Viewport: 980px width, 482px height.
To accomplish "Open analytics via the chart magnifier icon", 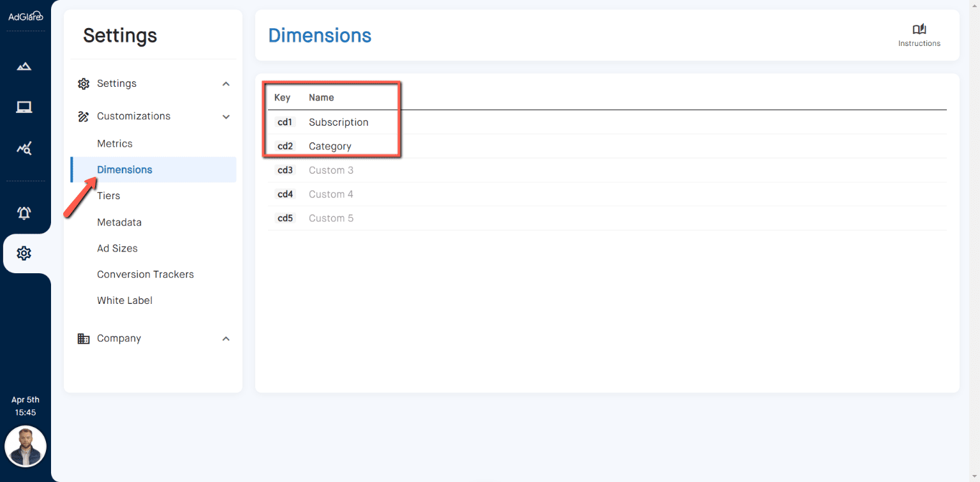I will 24,147.
